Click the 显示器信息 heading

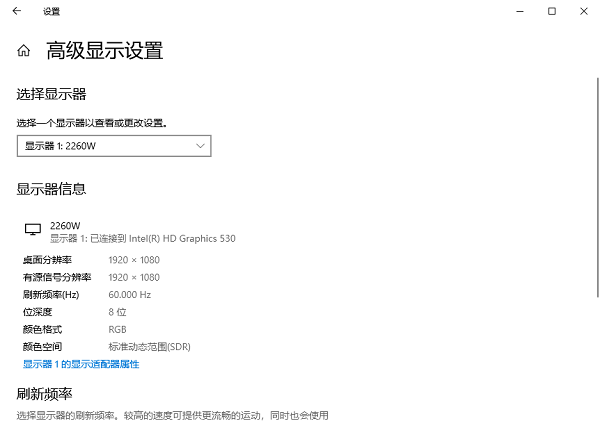tap(51, 189)
